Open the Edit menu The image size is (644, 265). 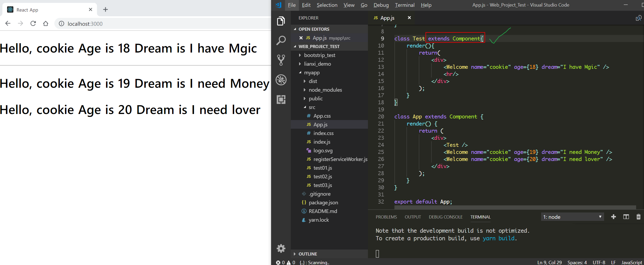click(306, 5)
